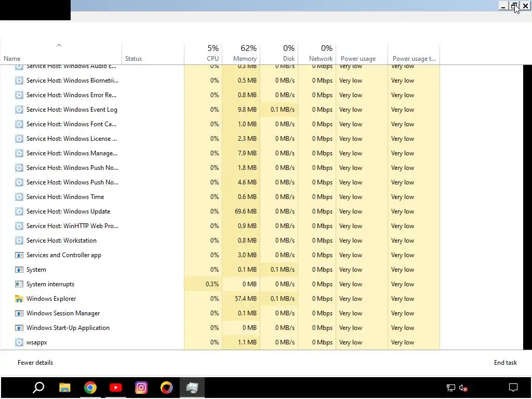Sort by Memory column header
Viewport: 532px width, 399px height.
[x=241, y=54]
